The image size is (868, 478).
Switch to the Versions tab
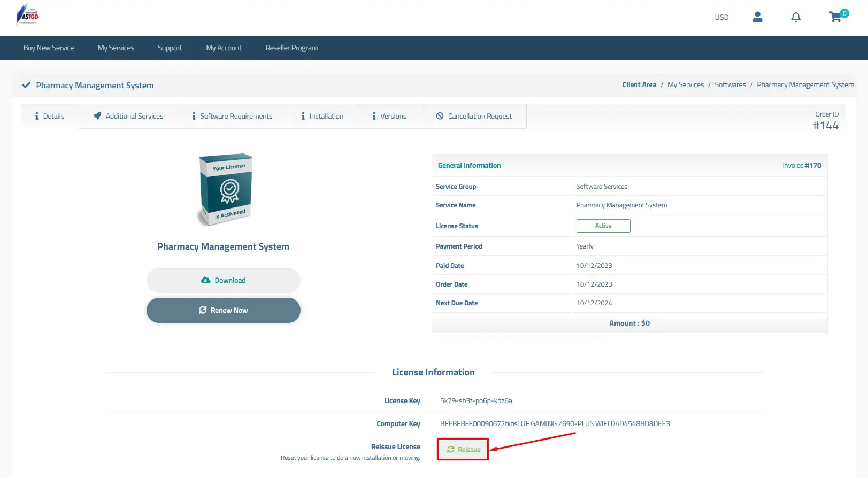point(389,116)
